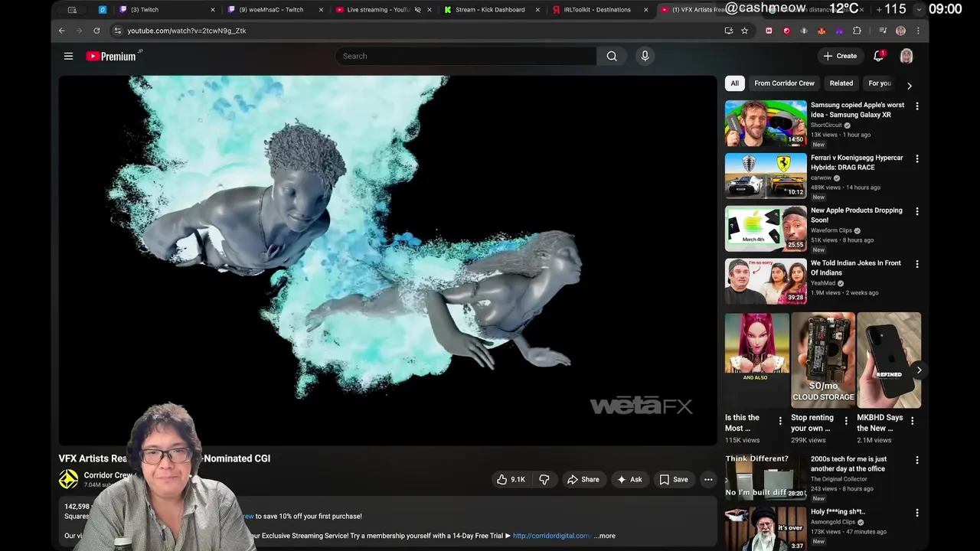
Task: Close the Twitch (3) browser tab
Action: point(213,10)
